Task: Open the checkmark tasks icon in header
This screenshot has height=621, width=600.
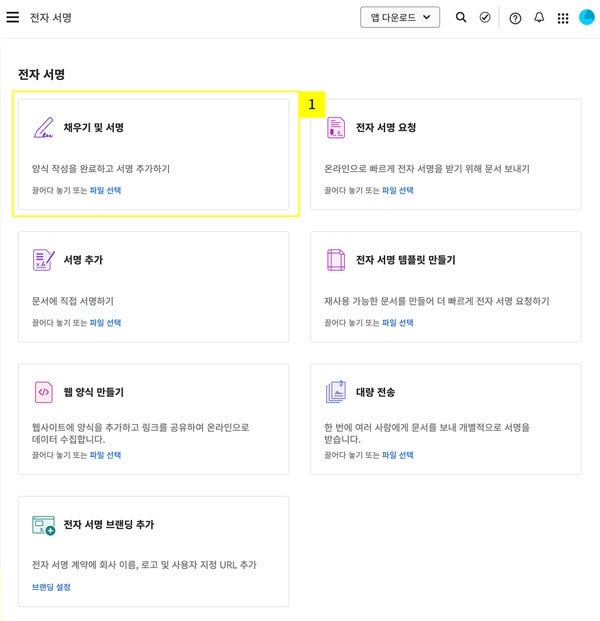Action: (x=485, y=17)
